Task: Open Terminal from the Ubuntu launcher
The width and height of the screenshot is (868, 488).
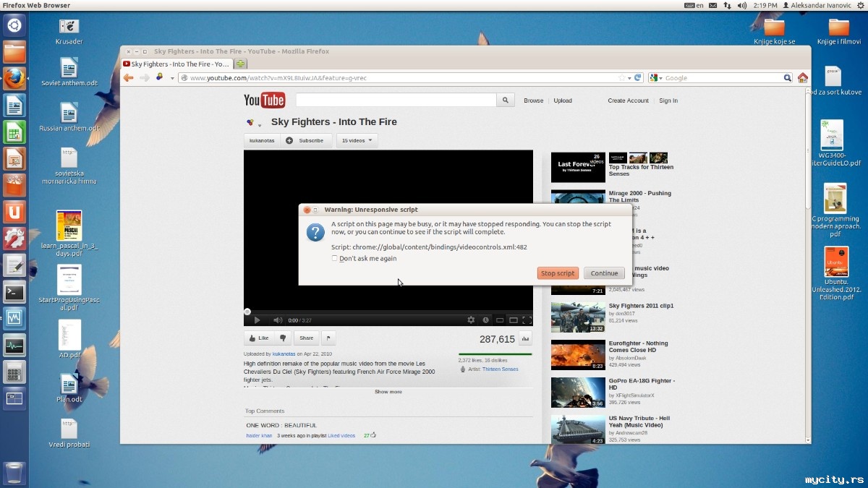Action: coord(14,293)
